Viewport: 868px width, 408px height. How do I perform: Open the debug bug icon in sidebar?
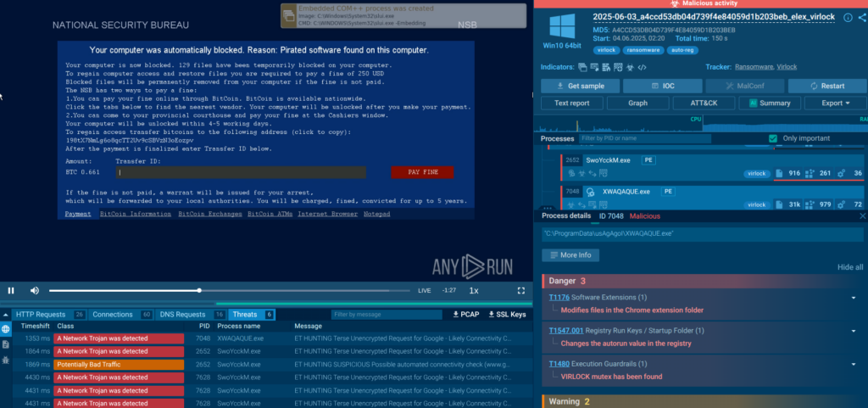click(6, 359)
